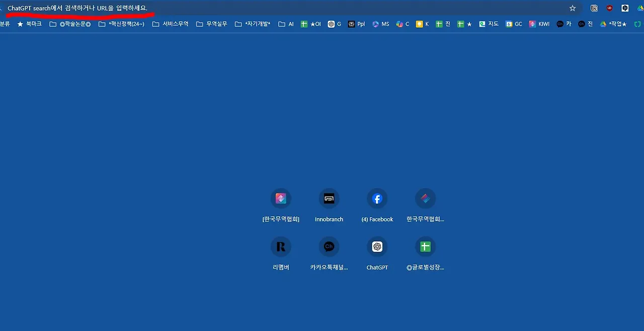The image size is (644, 331).
Task: Open the *자기개발* bookmark folder
Action: click(253, 24)
